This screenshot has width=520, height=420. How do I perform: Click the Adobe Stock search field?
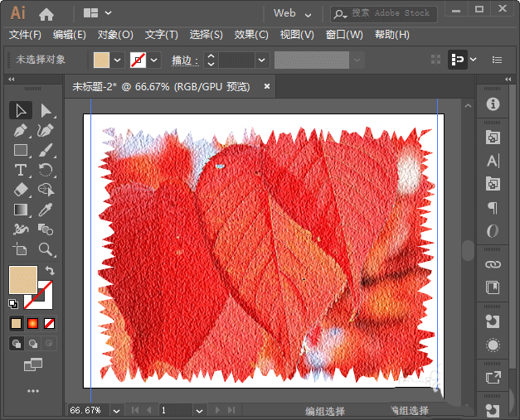390,13
